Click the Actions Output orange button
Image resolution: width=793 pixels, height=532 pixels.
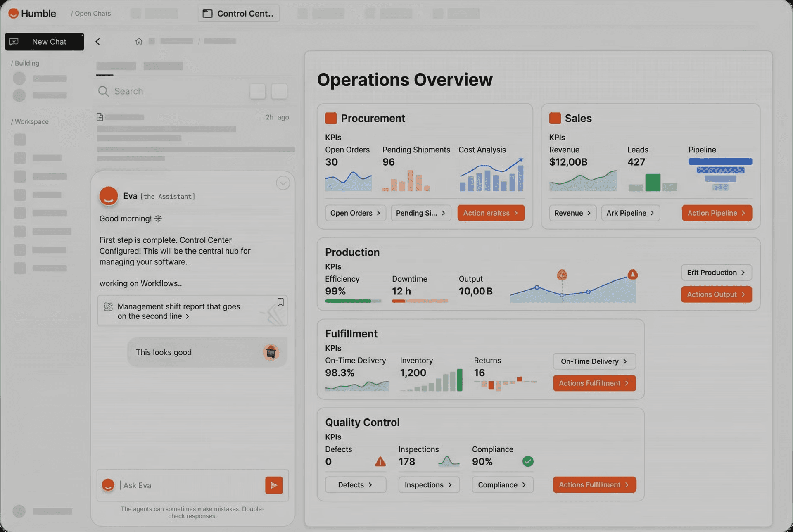(x=716, y=294)
